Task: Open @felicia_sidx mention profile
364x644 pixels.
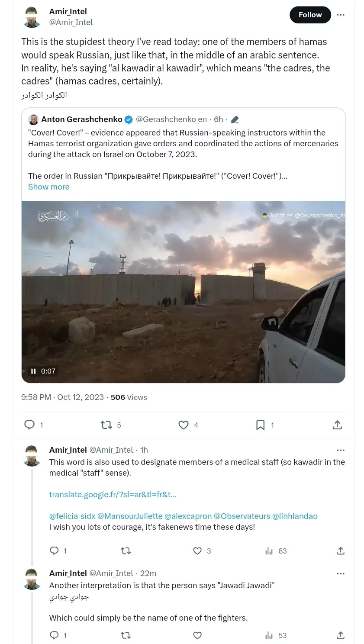Action: coord(72,516)
